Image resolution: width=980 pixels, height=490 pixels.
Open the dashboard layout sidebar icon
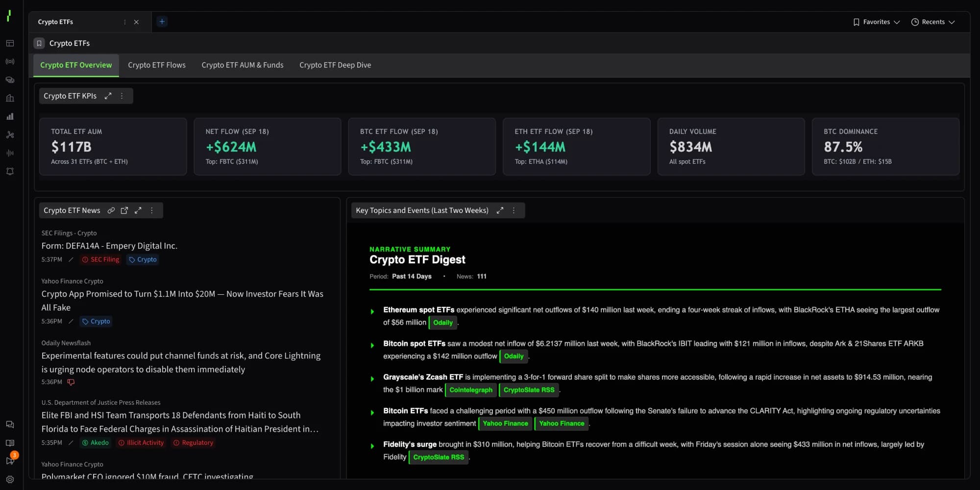coord(10,43)
